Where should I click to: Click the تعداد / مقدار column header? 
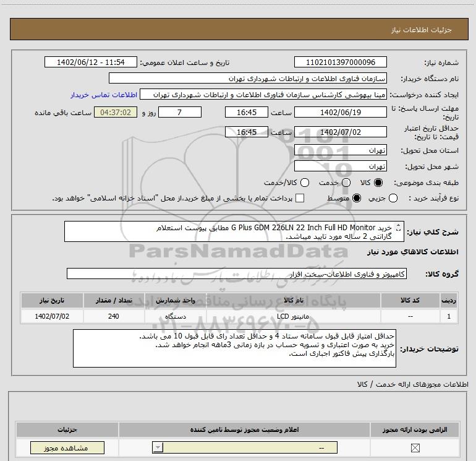pos(114,300)
